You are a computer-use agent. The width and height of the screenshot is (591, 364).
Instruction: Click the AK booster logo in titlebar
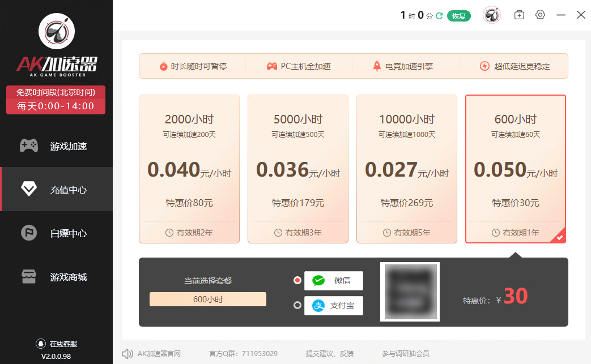(491, 15)
